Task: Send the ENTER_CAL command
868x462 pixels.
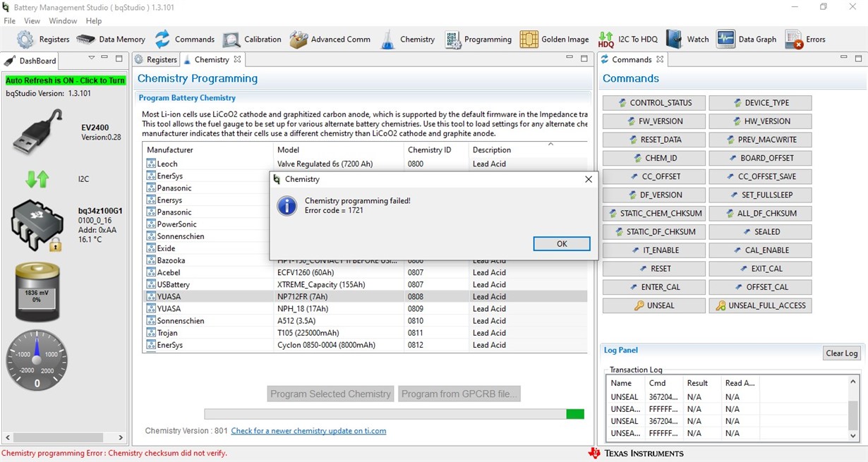Action: (653, 287)
